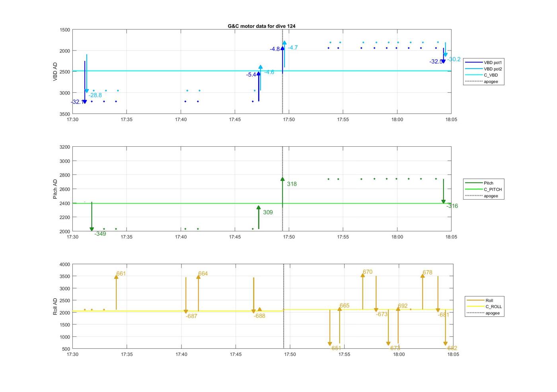The image size is (557, 392).
Task: Click the '-5.4' VBD data label
Action: pyautogui.click(x=251, y=75)
